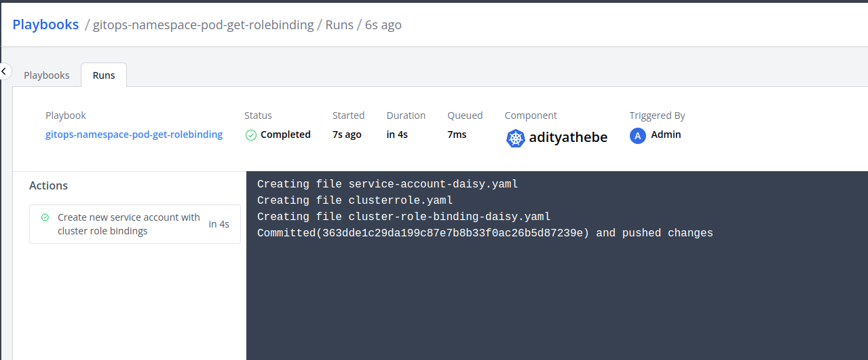Click the Admin name under Triggered By
Viewport: 868px width, 360px height.
coord(666,134)
